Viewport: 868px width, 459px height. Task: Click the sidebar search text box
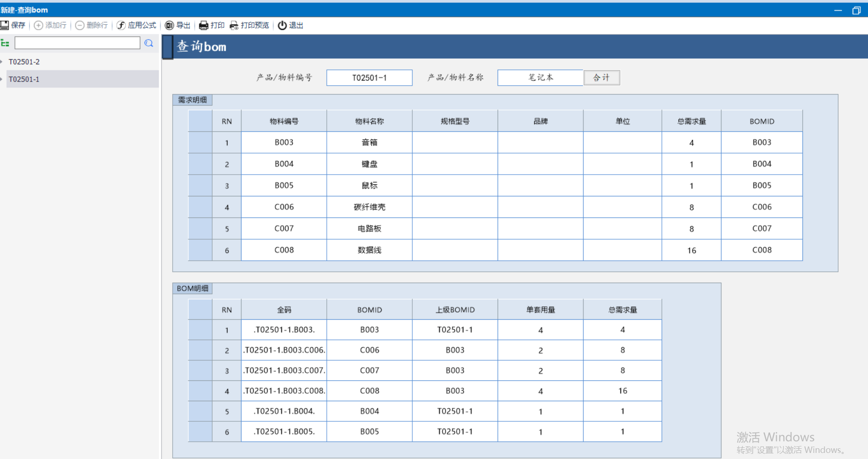(77, 43)
